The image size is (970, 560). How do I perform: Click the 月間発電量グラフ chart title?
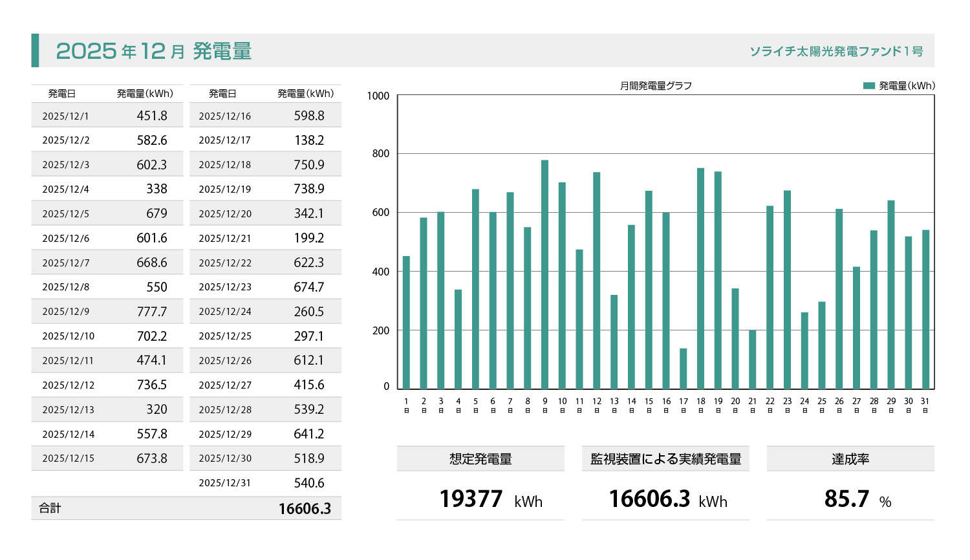[x=656, y=86]
